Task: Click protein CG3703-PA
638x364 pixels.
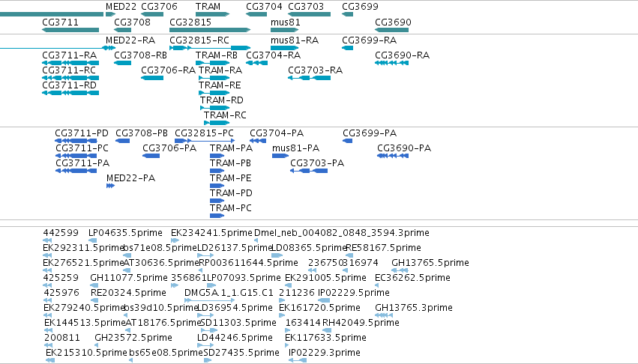Action: (x=317, y=163)
